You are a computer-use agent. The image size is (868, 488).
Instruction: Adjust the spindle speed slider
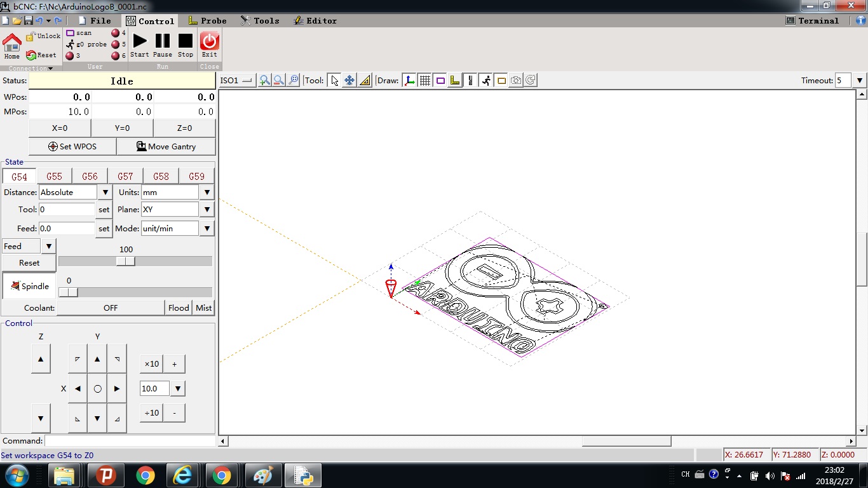(x=68, y=292)
